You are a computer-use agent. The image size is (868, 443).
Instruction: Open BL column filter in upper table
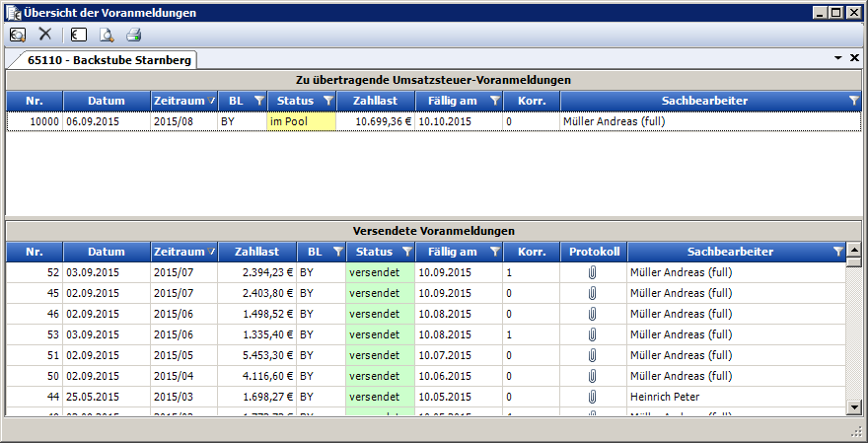[258, 101]
